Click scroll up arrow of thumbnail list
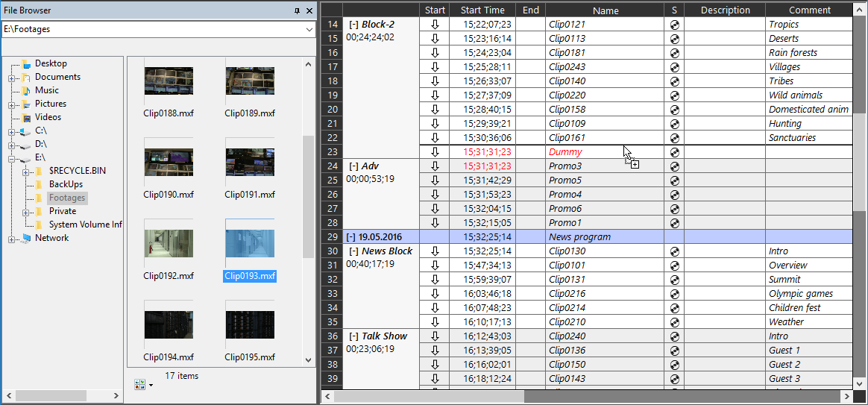Image resolution: width=868 pixels, height=405 pixels. click(x=308, y=64)
